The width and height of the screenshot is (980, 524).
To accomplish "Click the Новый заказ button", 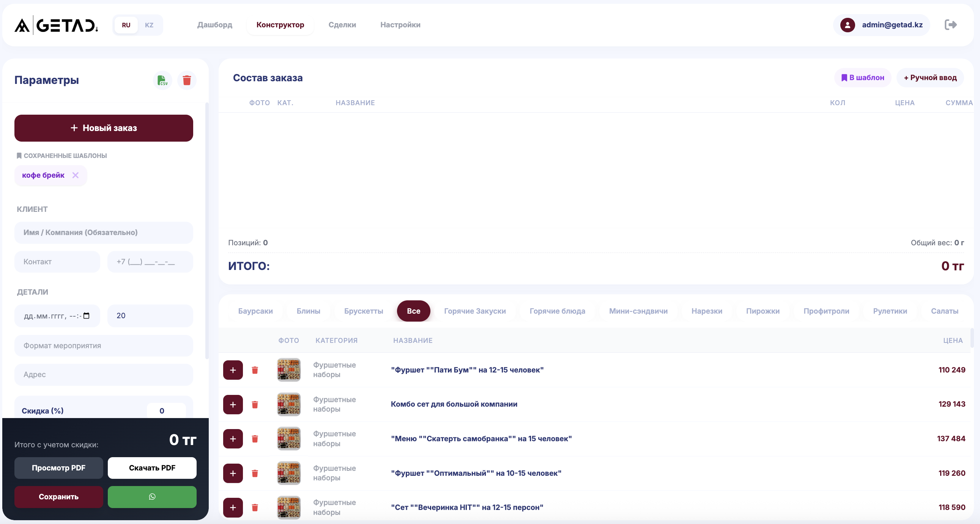I will coord(104,128).
